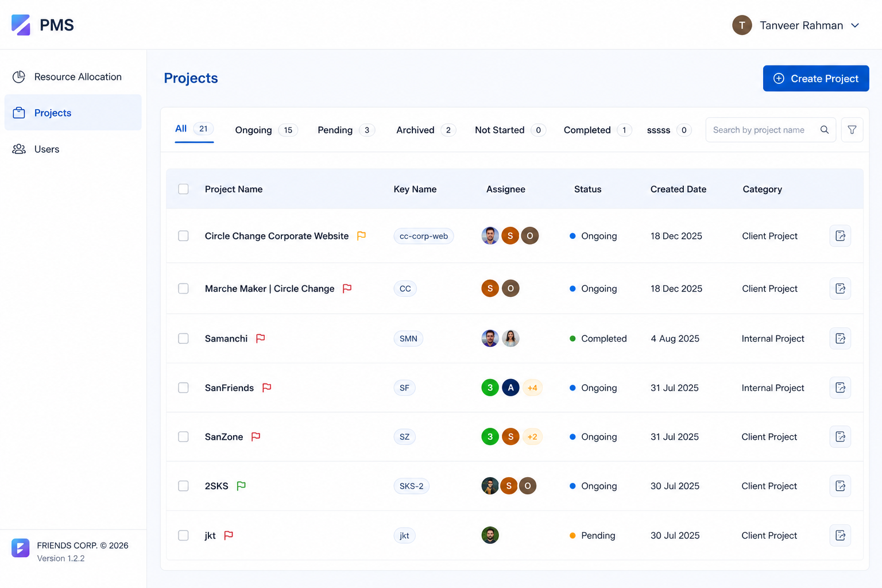Click the red flag beside SanFriends
The image size is (882, 588).
pyautogui.click(x=266, y=388)
